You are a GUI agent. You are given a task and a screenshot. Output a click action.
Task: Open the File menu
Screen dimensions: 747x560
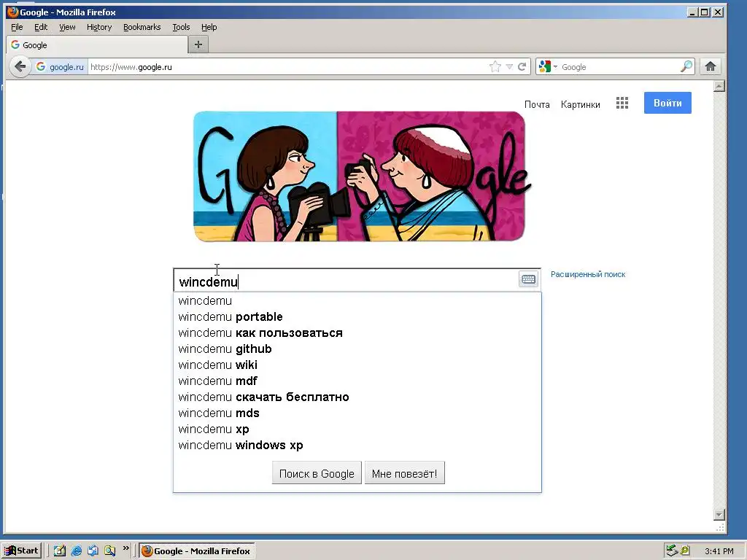click(17, 27)
